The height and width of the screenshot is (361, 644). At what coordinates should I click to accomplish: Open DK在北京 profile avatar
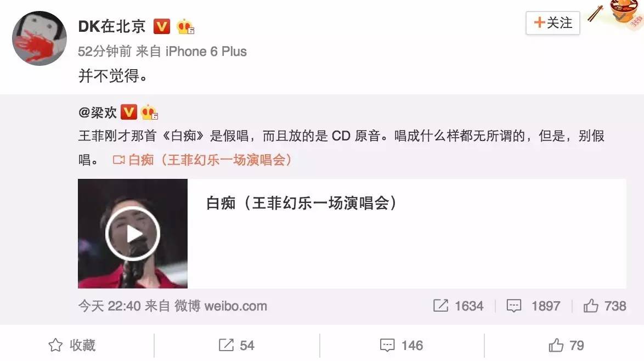pos(39,38)
